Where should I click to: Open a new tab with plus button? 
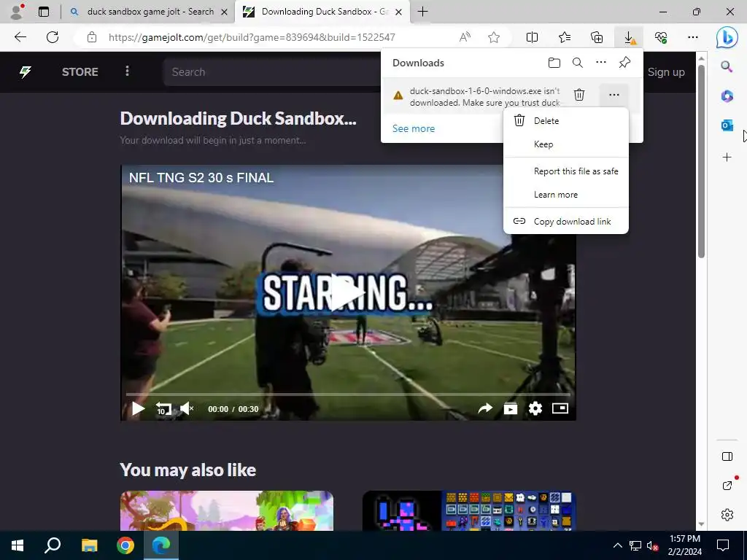tap(422, 12)
